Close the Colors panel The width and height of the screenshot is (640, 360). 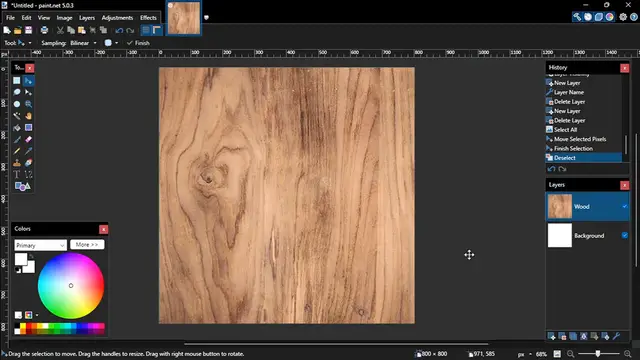coord(104,229)
